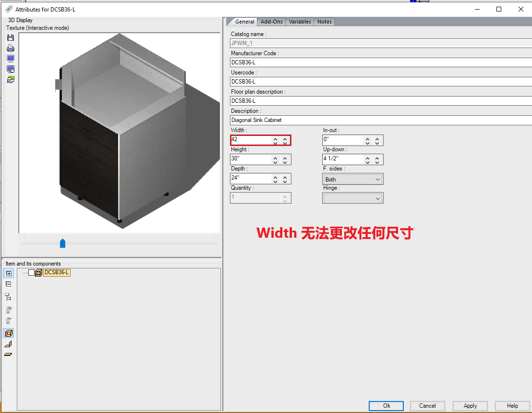The image size is (532, 413).
Task: Open the full-screen monitor display icon
Action: point(11,59)
